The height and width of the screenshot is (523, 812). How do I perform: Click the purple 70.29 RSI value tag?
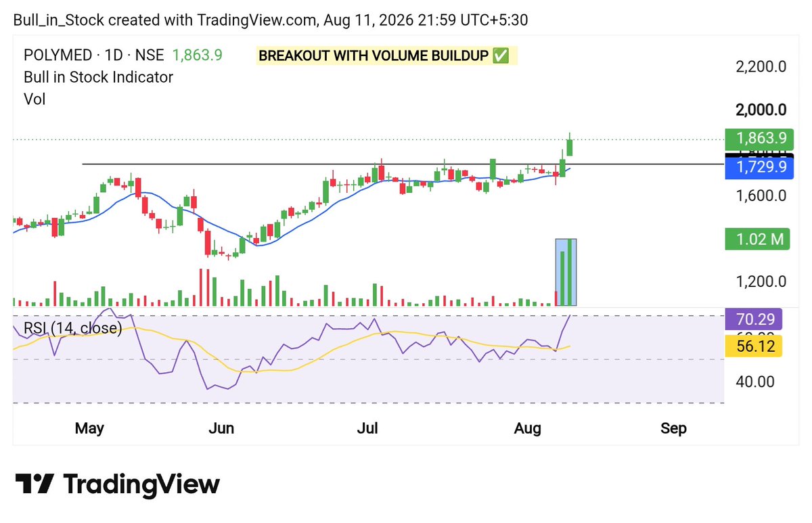(x=754, y=319)
